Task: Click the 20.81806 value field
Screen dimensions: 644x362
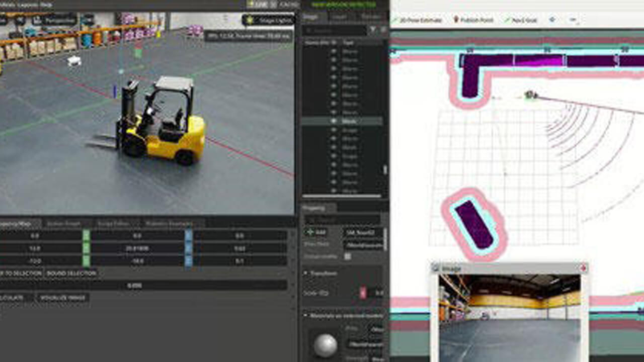Action: coord(137,248)
